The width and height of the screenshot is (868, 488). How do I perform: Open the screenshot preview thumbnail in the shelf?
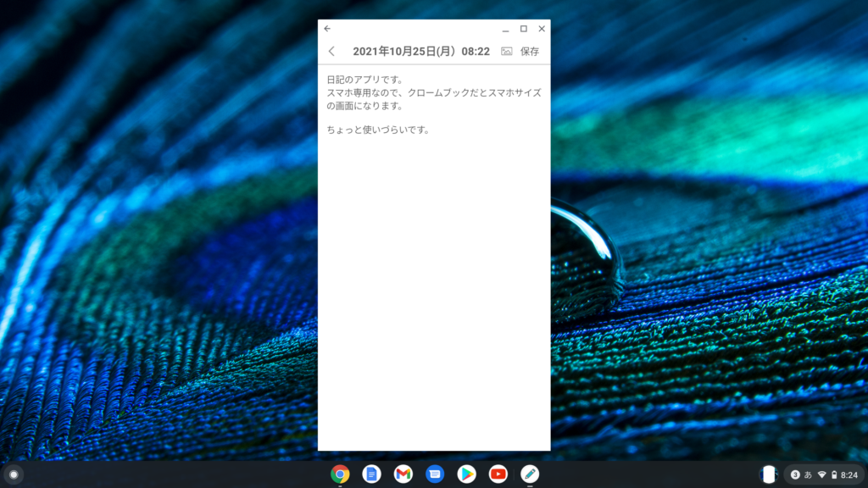768,474
